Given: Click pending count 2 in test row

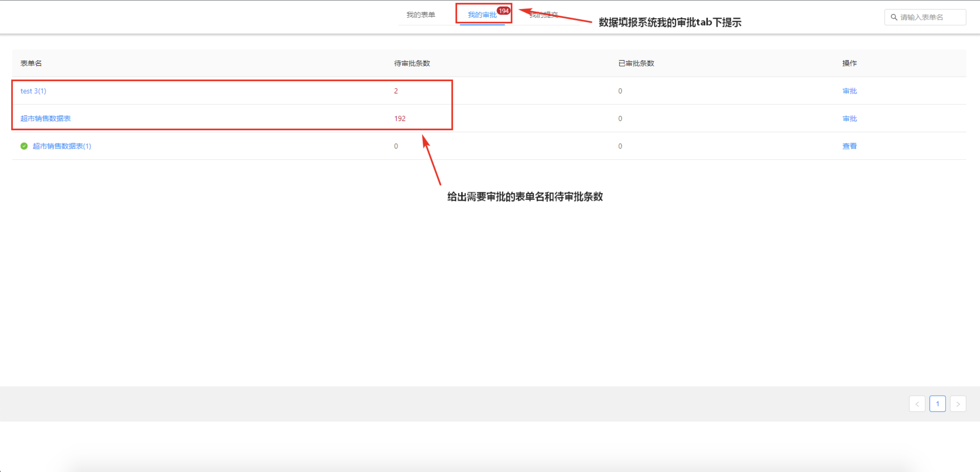Looking at the screenshot, I should (396, 91).
